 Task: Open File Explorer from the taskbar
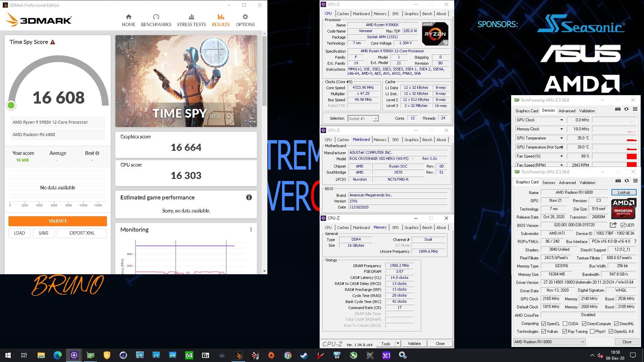click(x=41, y=355)
